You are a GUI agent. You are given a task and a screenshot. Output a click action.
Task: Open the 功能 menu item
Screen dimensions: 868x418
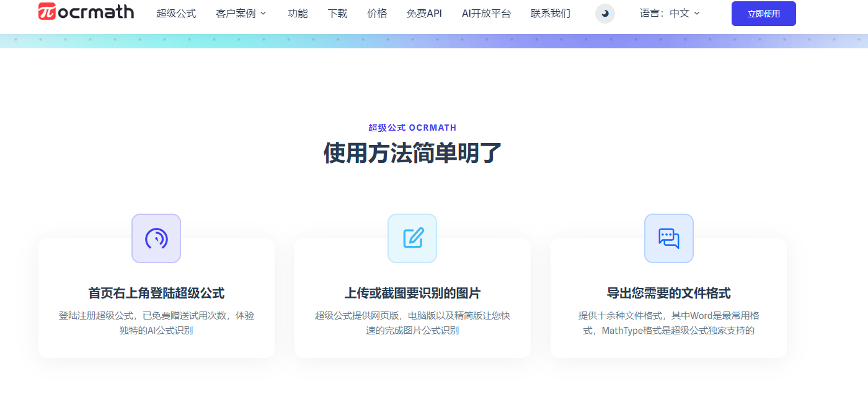pyautogui.click(x=298, y=13)
